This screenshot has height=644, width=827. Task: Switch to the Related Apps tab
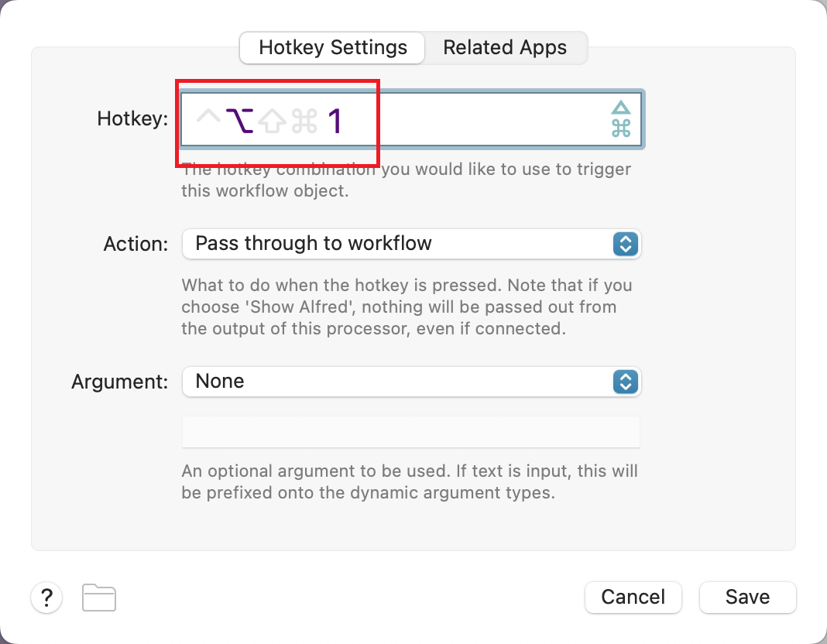[x=505, y=47]
